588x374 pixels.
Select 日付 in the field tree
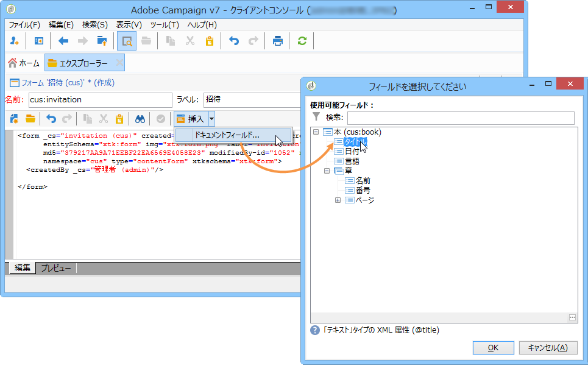click(x=352, y=152)
